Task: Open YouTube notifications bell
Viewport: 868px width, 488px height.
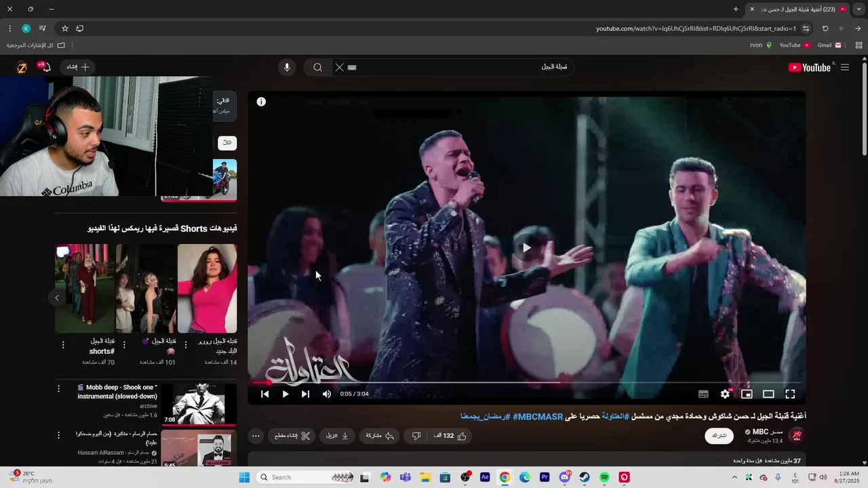Action: (46, 67)
